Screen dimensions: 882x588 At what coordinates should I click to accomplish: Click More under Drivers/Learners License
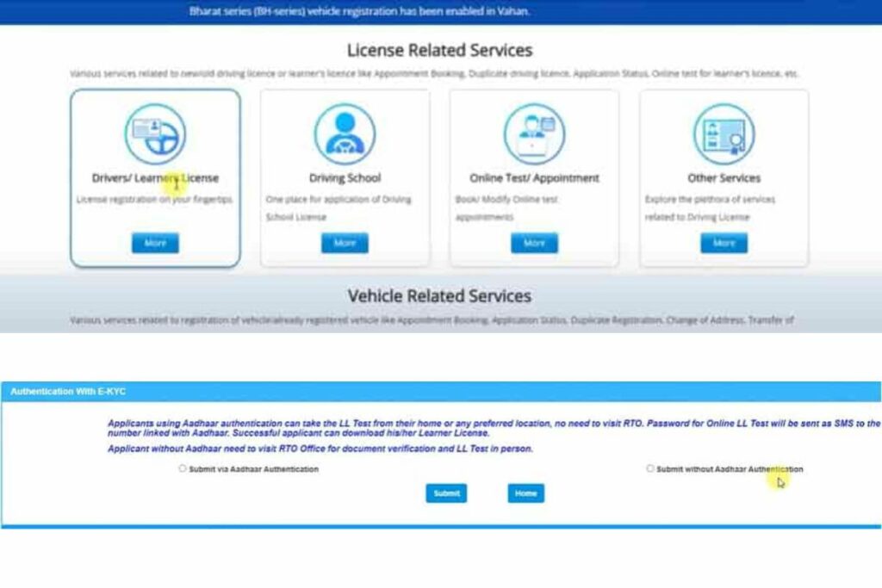point(155,243)
